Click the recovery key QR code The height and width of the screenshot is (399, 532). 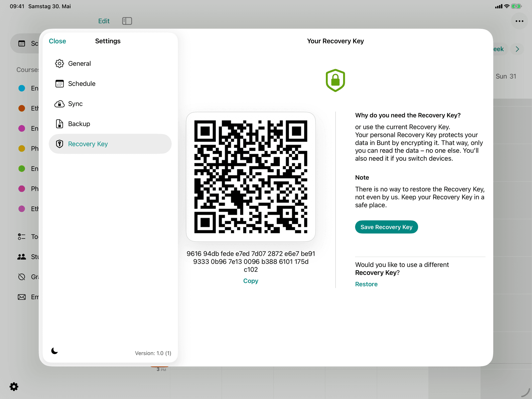(x=251, y=177)
